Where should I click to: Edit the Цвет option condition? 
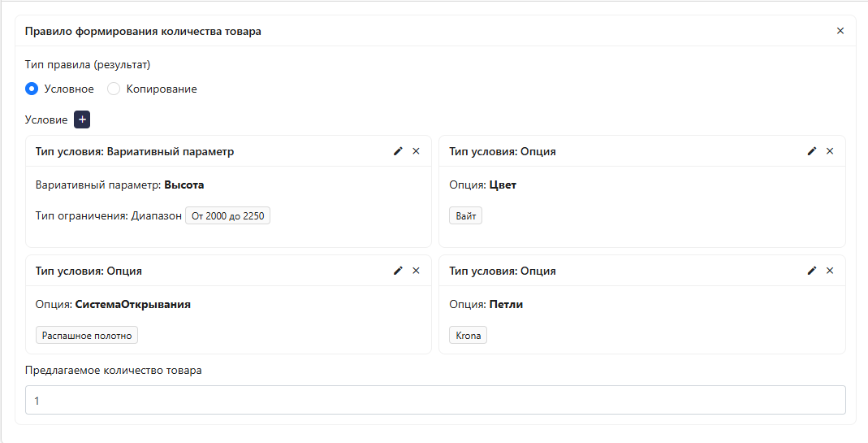[812, 151]
